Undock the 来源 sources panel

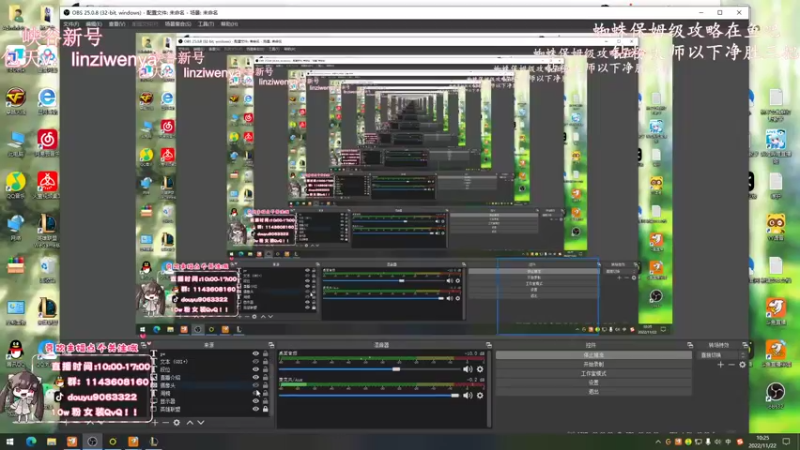click(x=271, y=345)
